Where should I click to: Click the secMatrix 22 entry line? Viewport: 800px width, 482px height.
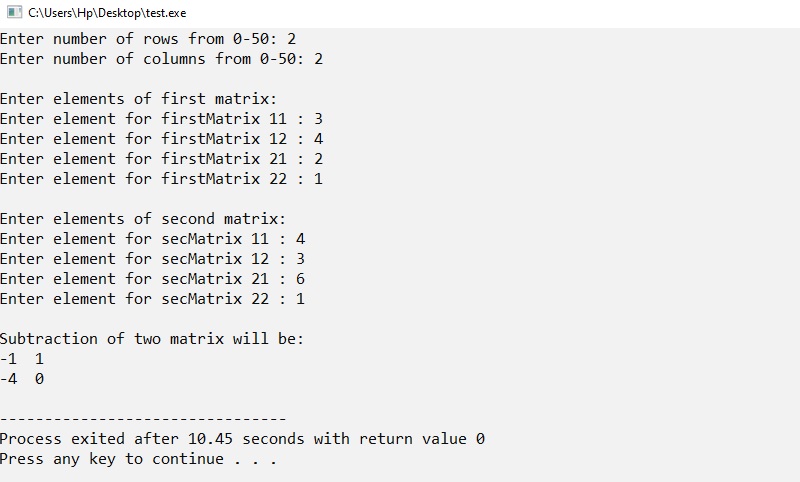pos(153,298)
